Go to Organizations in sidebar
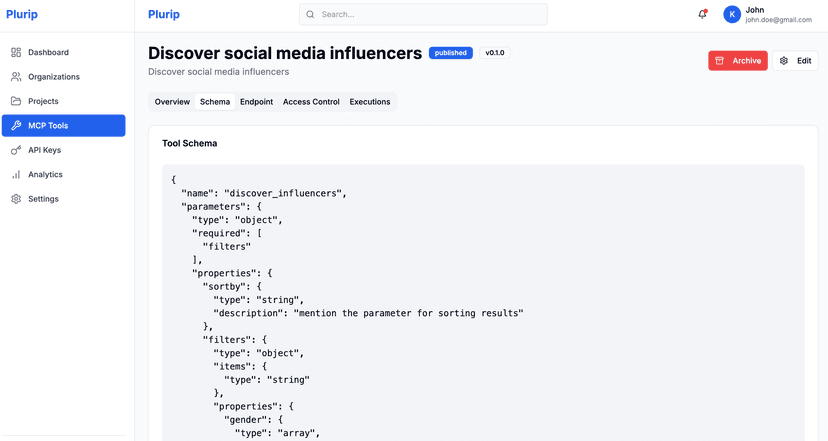828x441 pixels. coord(63,77)
